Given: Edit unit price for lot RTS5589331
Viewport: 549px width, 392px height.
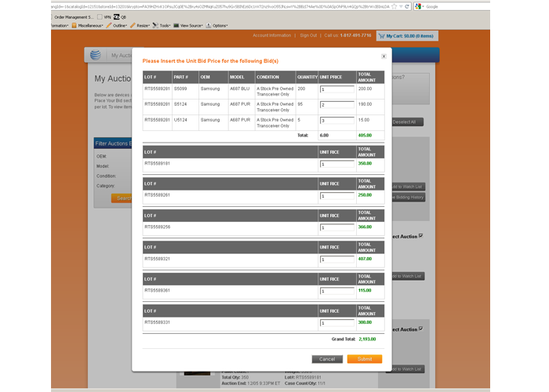Looking at the screenshot, I should 336,323.
